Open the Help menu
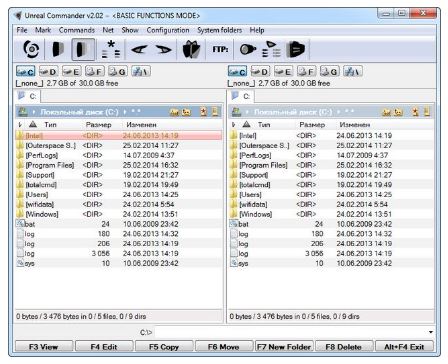This screenshot has height=364, width=448. pos(257,30)
